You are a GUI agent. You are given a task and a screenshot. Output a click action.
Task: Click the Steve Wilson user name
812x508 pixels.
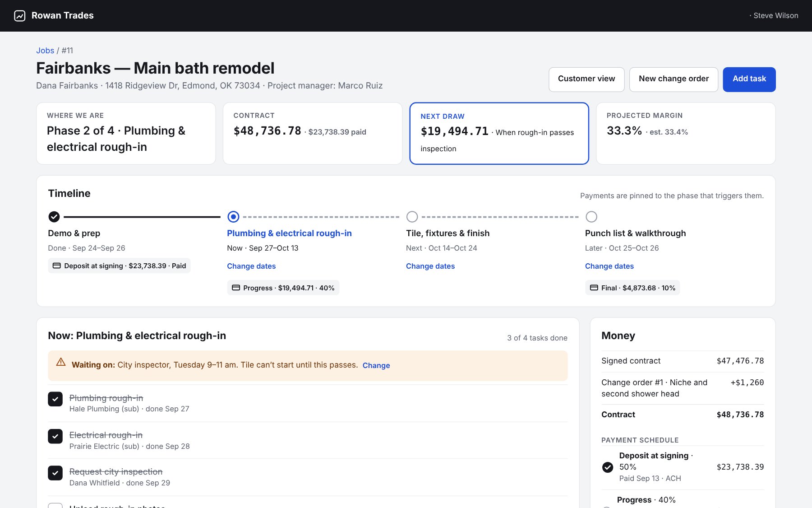coord(775,16)
